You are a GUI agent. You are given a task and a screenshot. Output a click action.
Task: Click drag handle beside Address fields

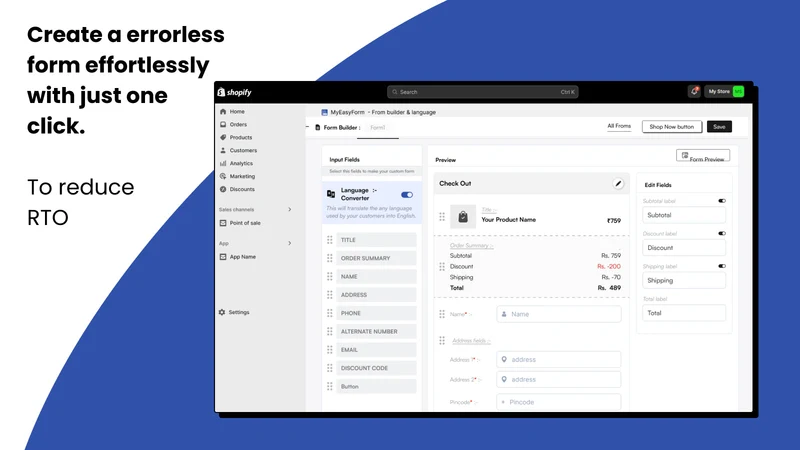click(x=442, y=340)
